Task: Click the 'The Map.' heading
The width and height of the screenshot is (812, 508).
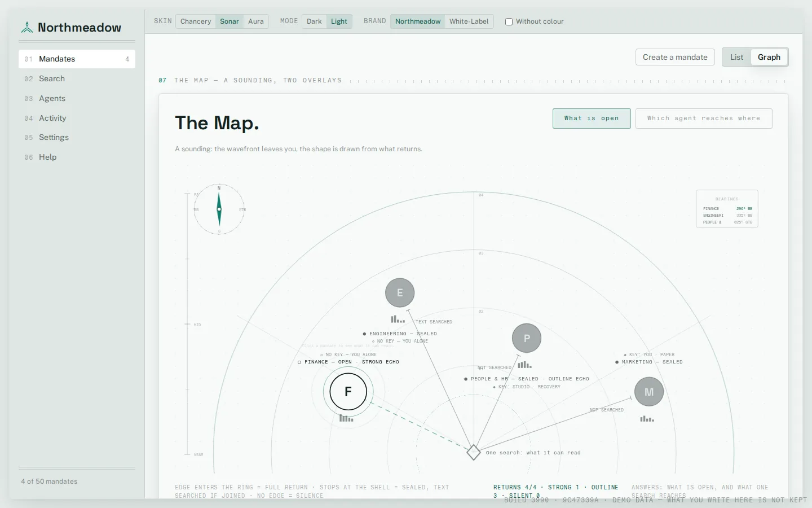Action: (217, 123)
